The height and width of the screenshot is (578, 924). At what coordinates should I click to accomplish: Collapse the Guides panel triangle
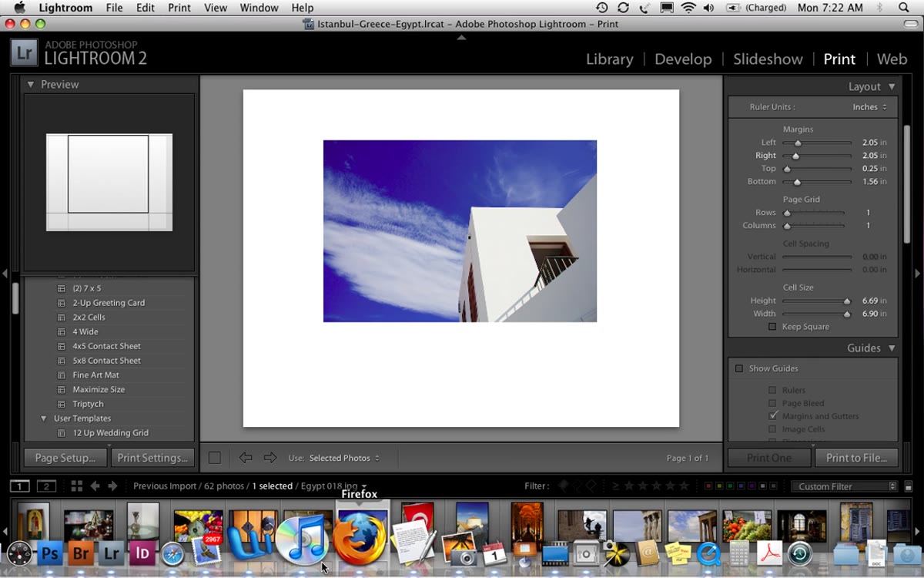(892, 348)
